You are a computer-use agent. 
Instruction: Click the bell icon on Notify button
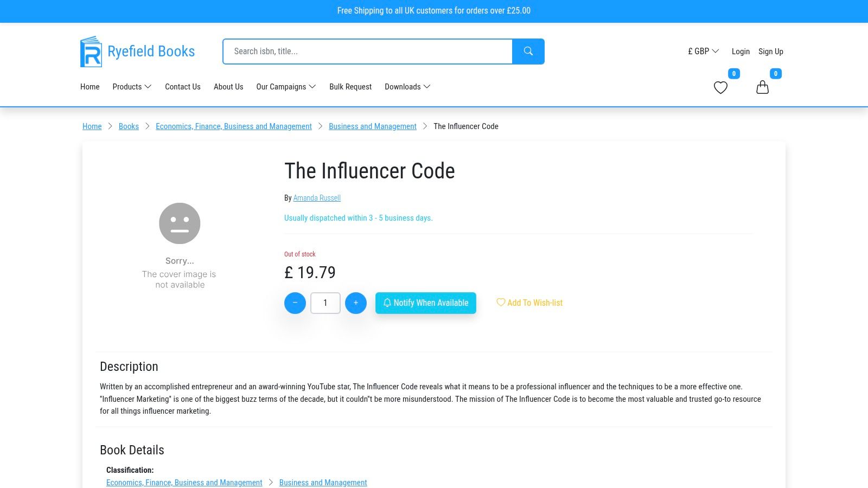tap(387, 303)
